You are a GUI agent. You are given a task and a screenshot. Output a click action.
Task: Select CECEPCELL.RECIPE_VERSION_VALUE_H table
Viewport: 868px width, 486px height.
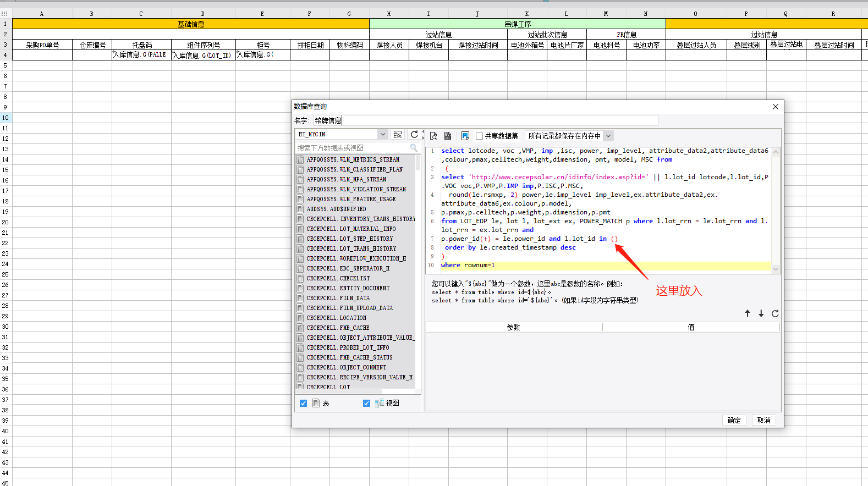(359, 377)
